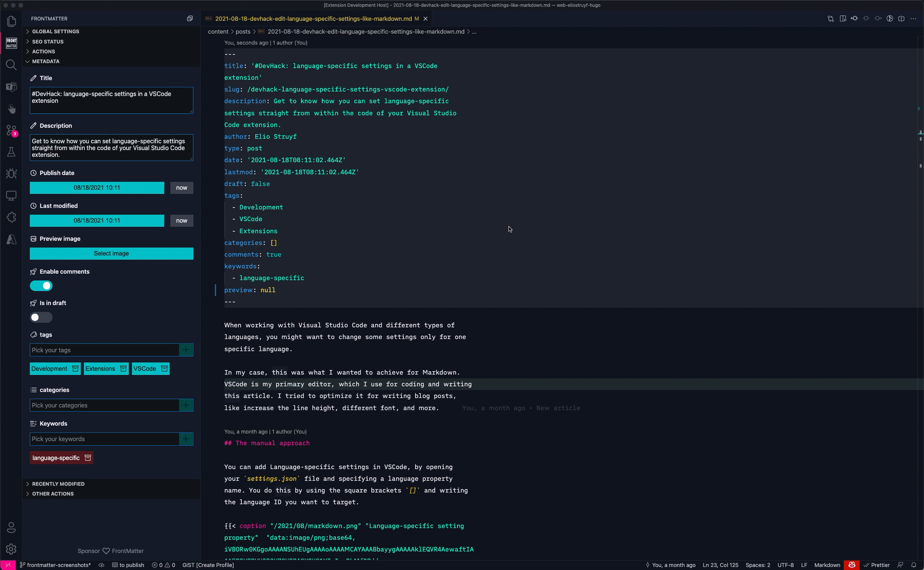924x570 pixels.
Task: Toggle the Enable comments switch on
Action: pos(41,285)
